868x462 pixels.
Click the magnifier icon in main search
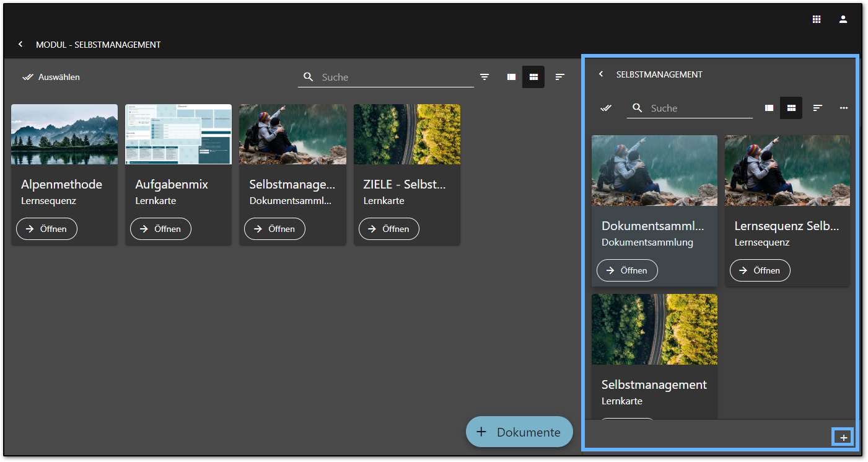click(309, 77)
